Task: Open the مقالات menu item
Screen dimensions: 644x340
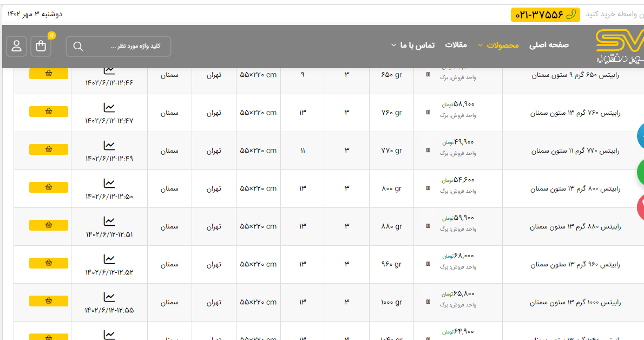Action: click(x=456, y=45)
